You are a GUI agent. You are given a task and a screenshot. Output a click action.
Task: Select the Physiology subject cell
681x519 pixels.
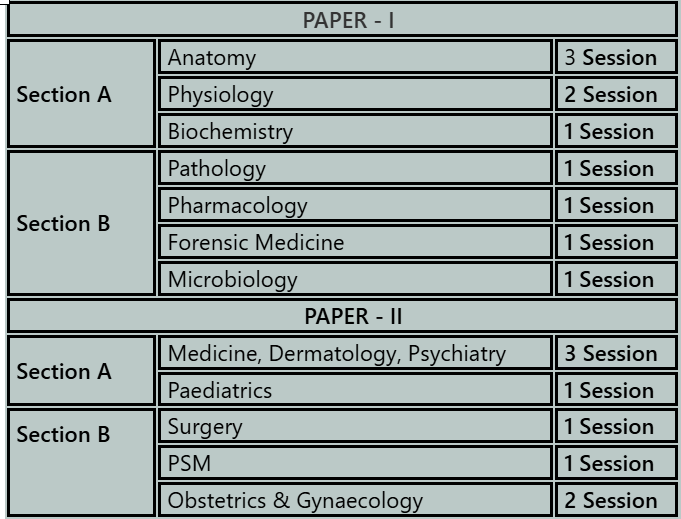(x=355, y=95)
